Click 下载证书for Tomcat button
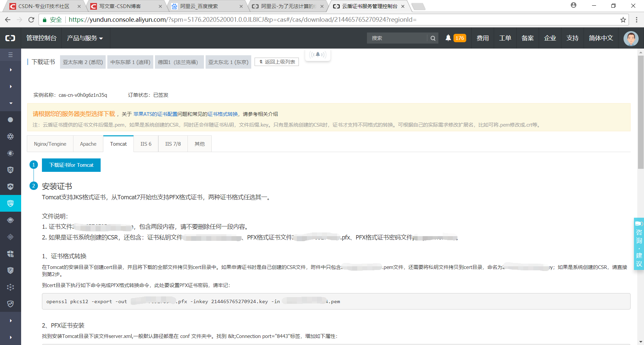The image size is (644, 345). [71, 165]
